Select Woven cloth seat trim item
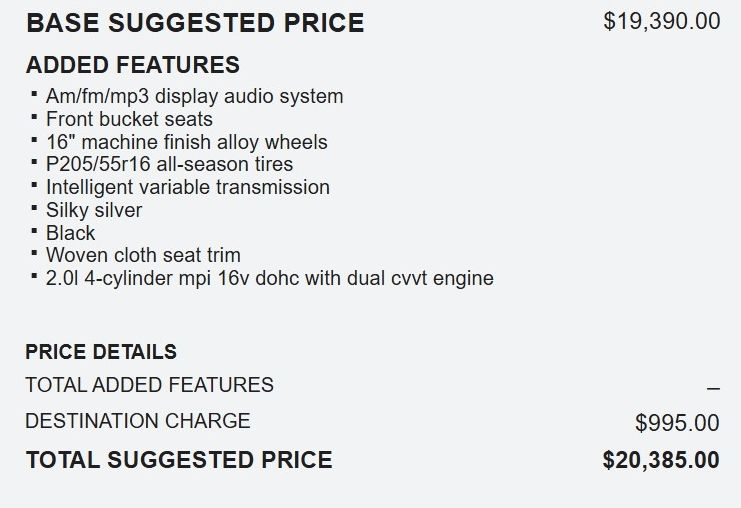741x508 pixels. pos(143,255)
